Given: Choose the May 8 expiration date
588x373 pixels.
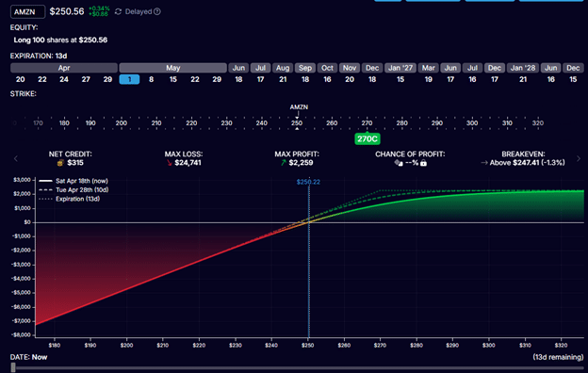Looking at the screenshot, I should tap(151, 79).
